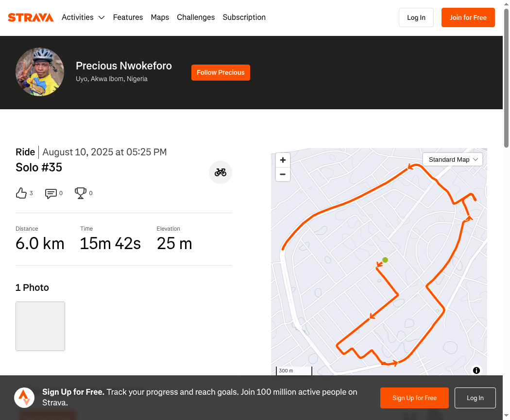Click the Strava logo
The width and height of the screenshot is (510, 420).
coord(31,17)
